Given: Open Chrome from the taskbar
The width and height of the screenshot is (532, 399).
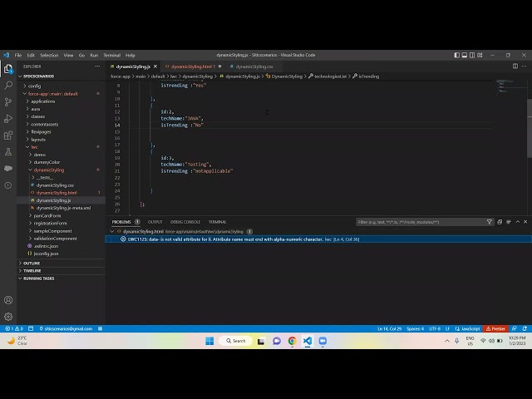Looking at the screenshot, I should click(x=292, y=341).
